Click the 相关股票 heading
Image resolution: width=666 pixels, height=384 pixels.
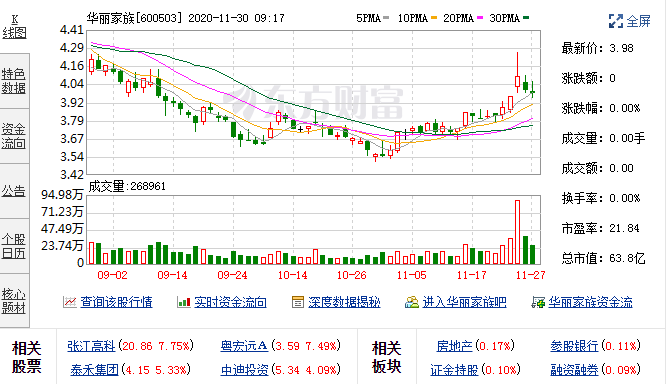point(26,357)
